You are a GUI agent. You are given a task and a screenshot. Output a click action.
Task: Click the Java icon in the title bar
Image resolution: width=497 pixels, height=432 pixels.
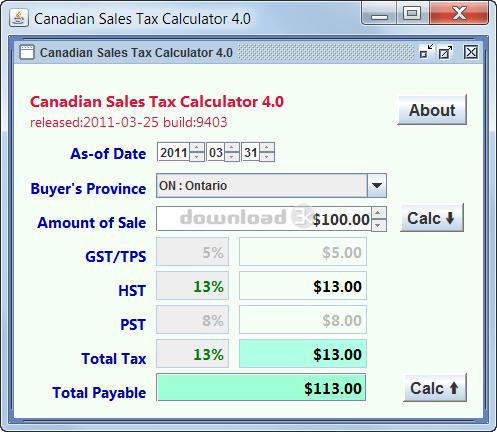pos(19,18)
